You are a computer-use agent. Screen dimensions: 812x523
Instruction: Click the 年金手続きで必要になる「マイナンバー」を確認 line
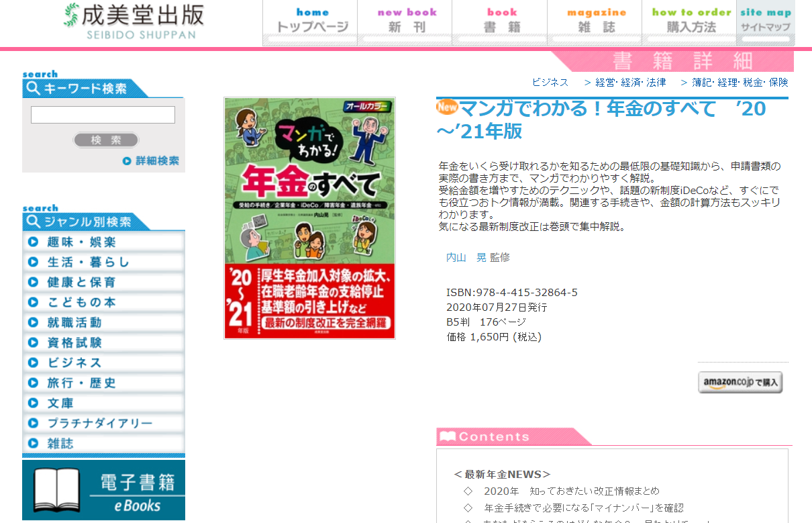pos(584,508)
